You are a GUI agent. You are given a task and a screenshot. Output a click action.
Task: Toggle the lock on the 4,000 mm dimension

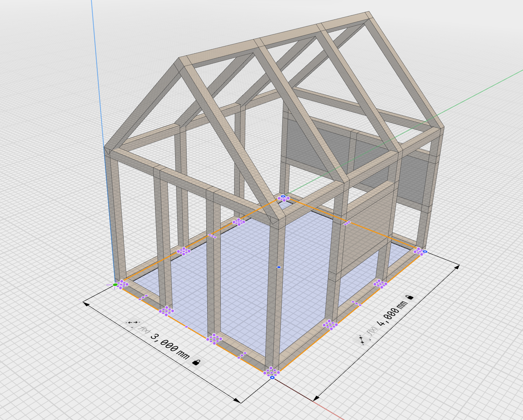point(410,297)
